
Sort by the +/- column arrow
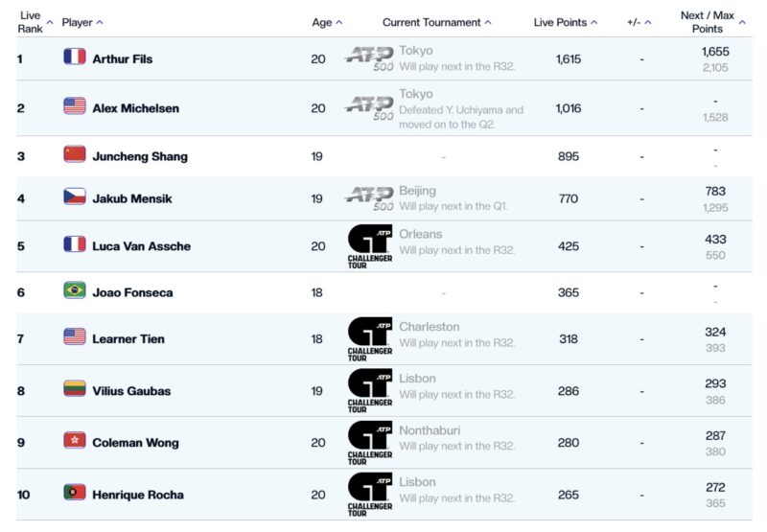pyautogui.click(x=648, y=22)
